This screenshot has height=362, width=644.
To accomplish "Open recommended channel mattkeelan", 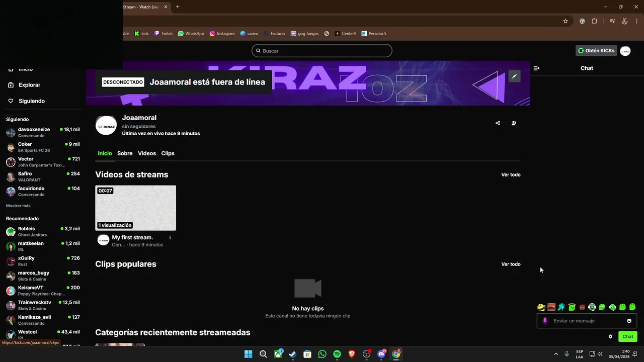I will pos(43,246).
